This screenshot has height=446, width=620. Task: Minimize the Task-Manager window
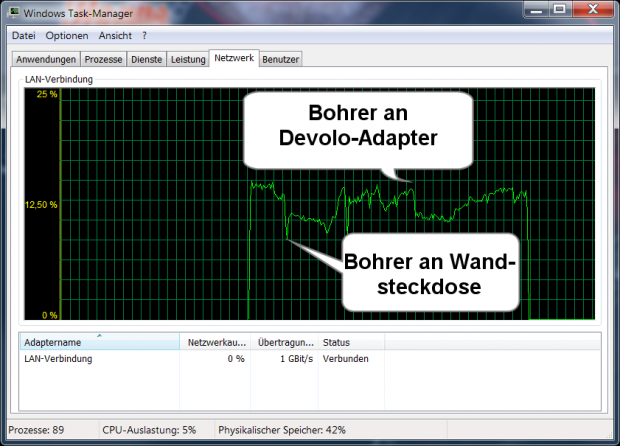click(536, 9)
